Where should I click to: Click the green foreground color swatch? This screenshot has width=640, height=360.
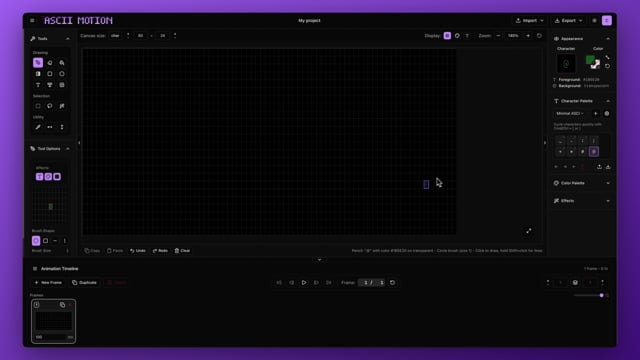pyautogui.click(x=590, y=60)
